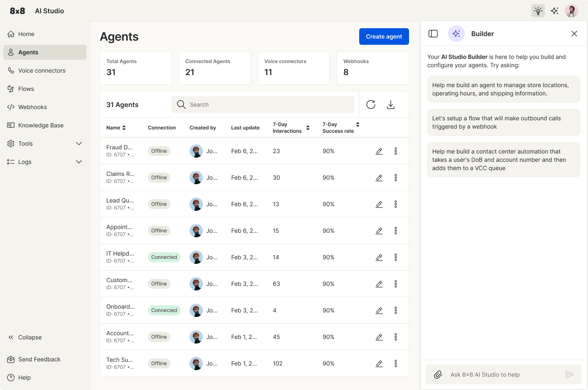Click the sparkle AI icon in top bar
This screenshot has height=390, width=588.
[555, 11]
